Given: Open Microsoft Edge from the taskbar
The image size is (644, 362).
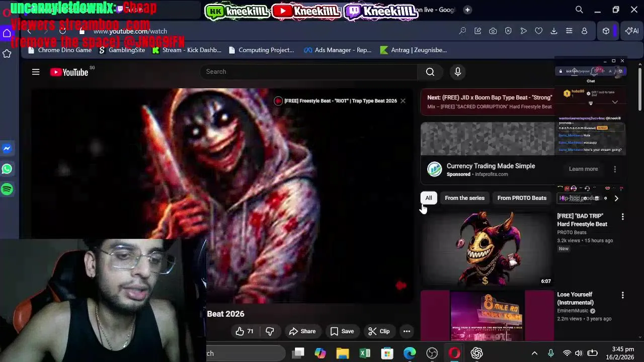Looking at the screenshot, I should tap(410, 353).
